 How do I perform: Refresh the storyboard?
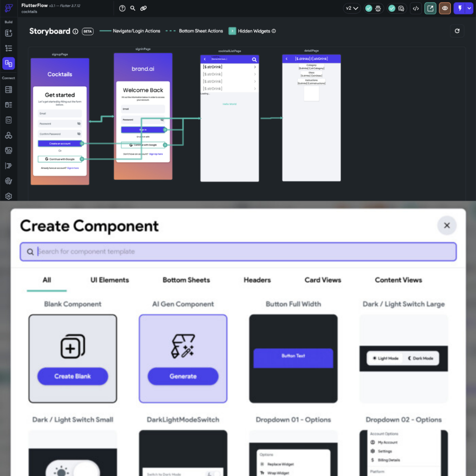pos(457,31)
